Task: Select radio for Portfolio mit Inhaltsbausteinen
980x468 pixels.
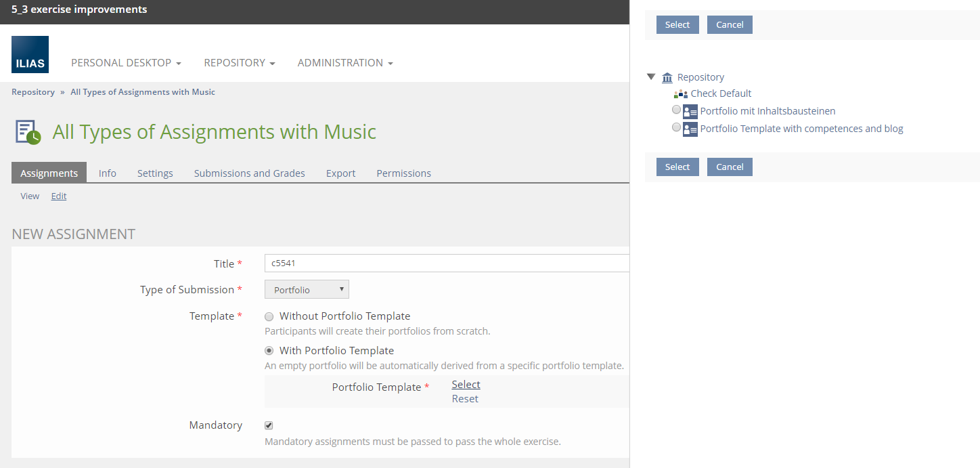Action: point(677,110)
